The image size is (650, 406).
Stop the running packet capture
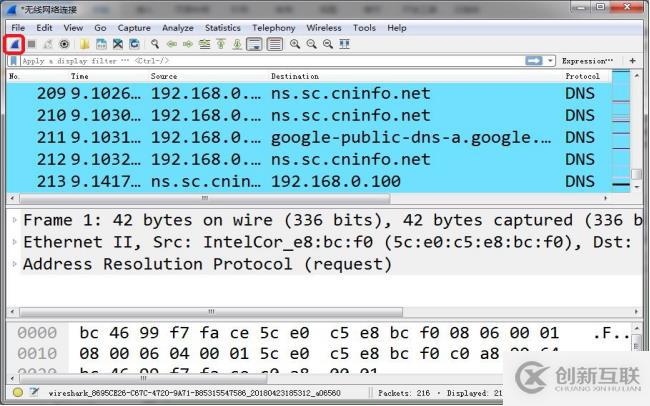(x=32, y=44)
